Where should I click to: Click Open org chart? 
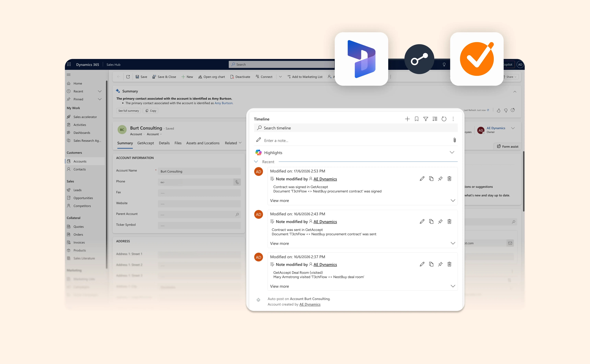(212, 77)
